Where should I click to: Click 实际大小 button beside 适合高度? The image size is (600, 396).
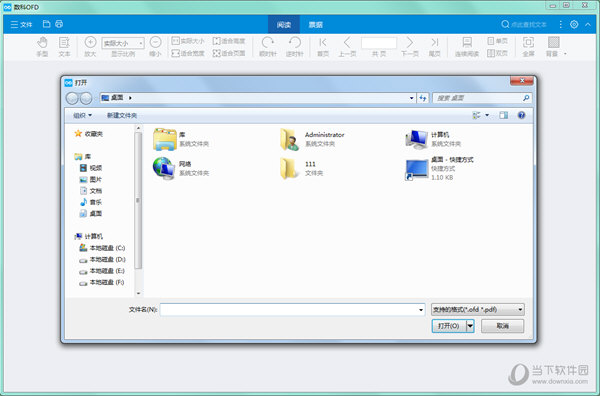[188, 41]
